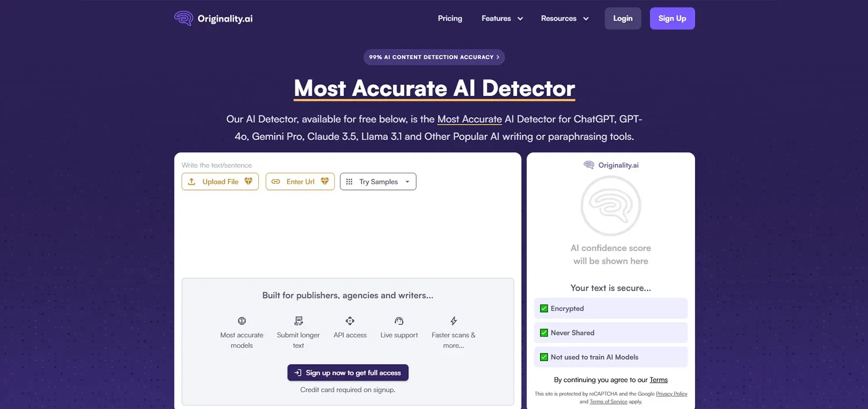The width and height of the screenshot is (868, 409).
Task: Open the Pricing page from navigation
Action: pyautogui.click(x=450, y=18)
